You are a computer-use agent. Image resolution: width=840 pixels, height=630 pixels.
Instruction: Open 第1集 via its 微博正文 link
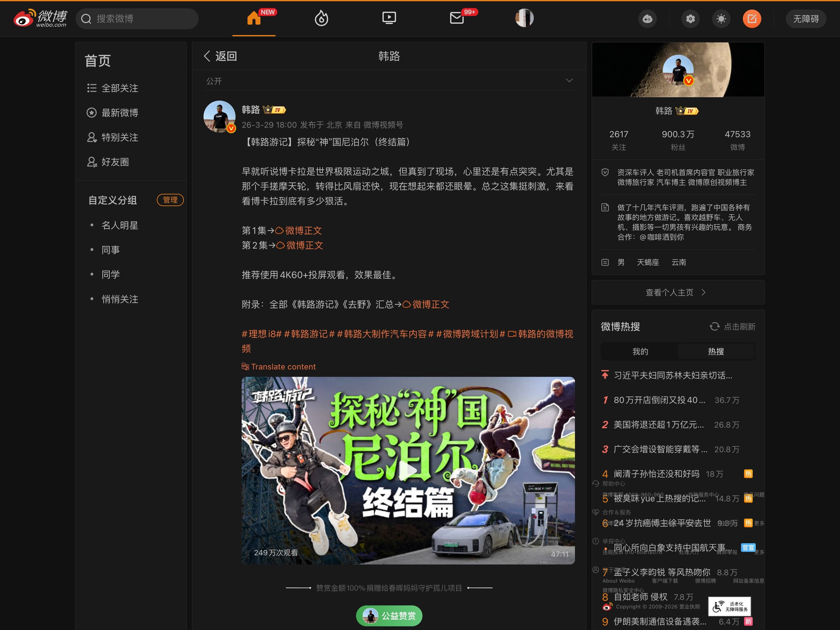299,231
